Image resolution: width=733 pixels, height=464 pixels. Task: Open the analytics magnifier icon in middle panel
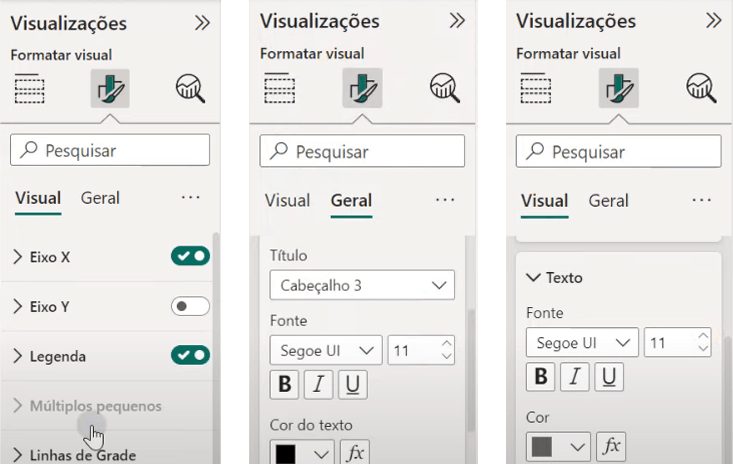tap(445, 87)
